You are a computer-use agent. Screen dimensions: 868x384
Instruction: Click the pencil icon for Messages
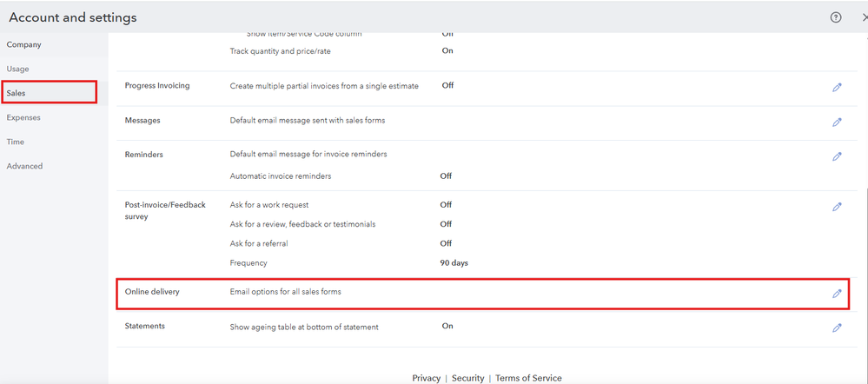(x=837, y=122)
